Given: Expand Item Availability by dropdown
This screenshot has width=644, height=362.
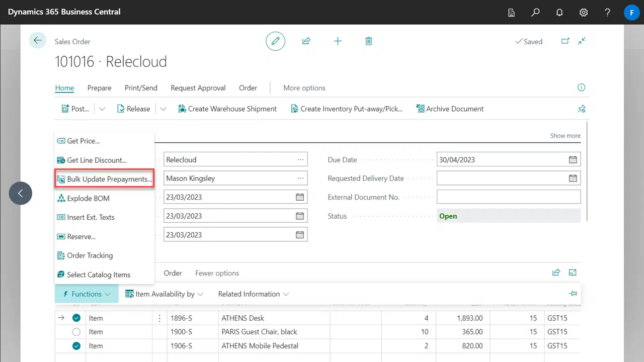Looking at the screenshot, I should (164, 294).
